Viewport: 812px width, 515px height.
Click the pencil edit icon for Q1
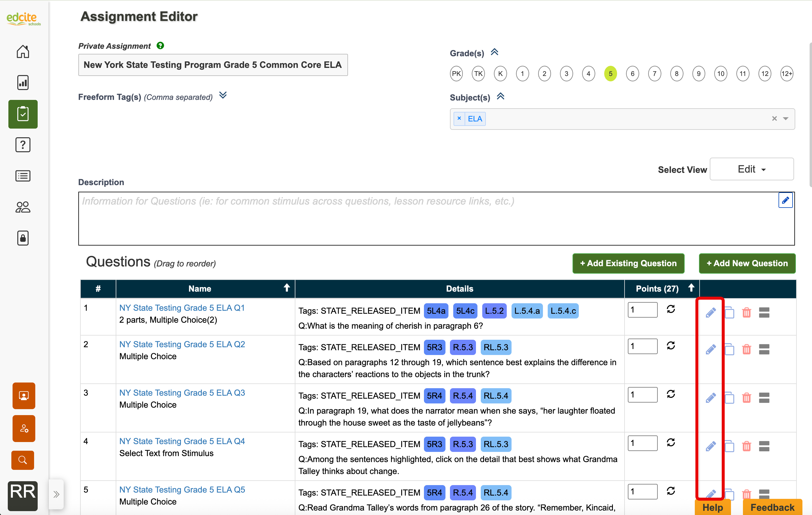click(x=710, y=313)
